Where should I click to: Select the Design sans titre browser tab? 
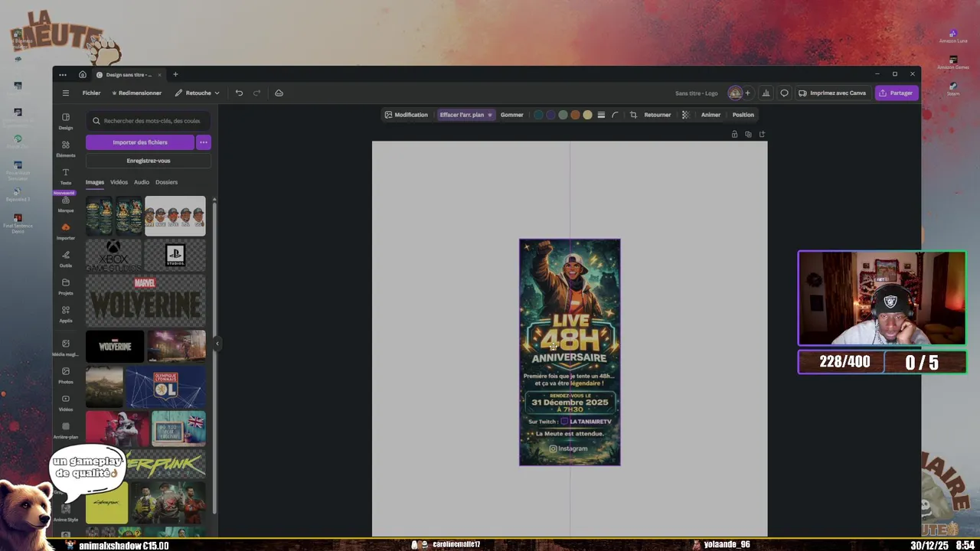[x=129, y=74]
